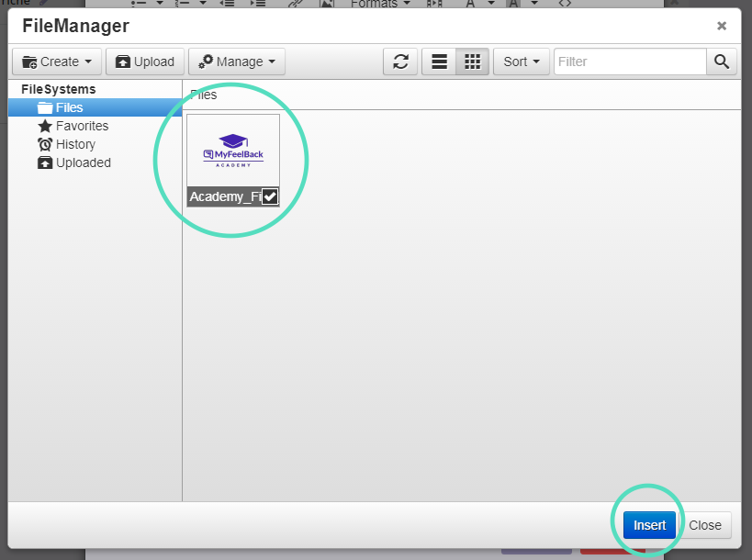This screenshot has height=560, width=752.
Task: Select the Files folder in the sidebar
Action: [95, 107]
